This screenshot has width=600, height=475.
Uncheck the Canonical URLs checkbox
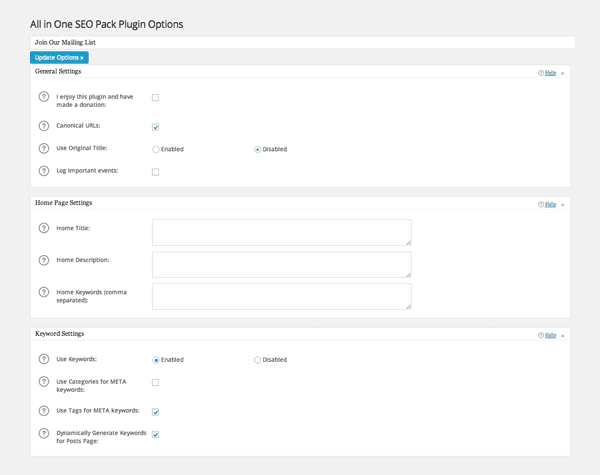[155, 127]
